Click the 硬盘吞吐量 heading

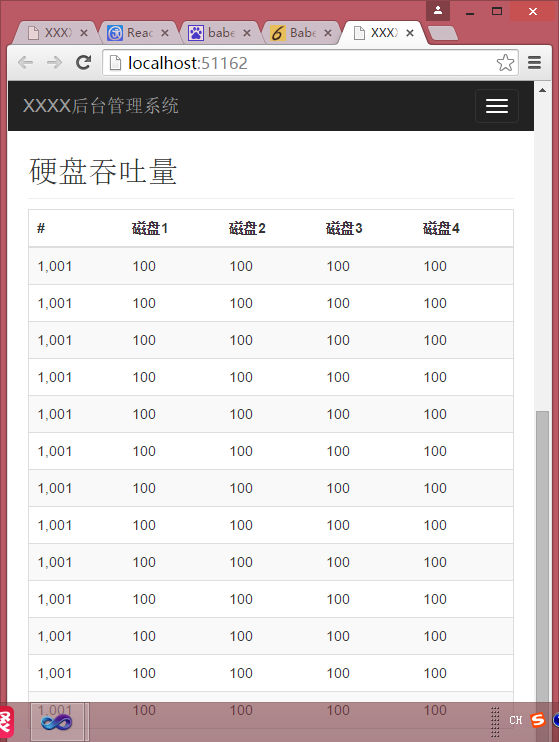[103, 171]
